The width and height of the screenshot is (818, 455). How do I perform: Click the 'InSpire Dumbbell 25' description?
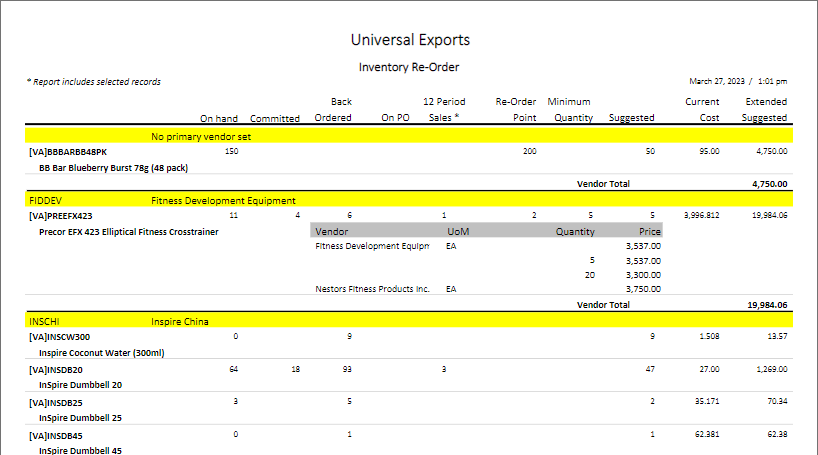[80, 418]
